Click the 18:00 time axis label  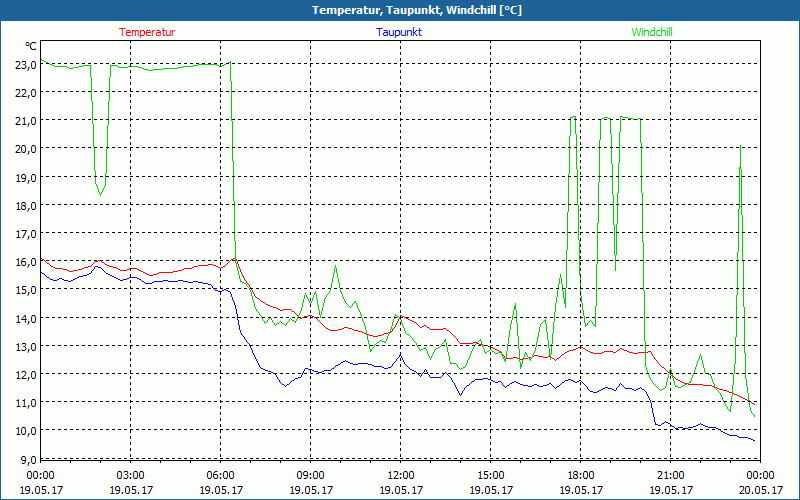(x=581, y=476)
